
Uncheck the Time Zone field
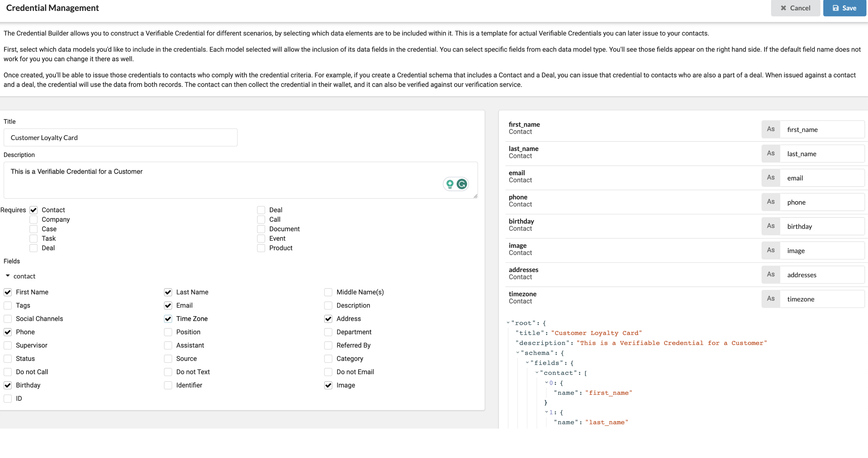(168, 319)
